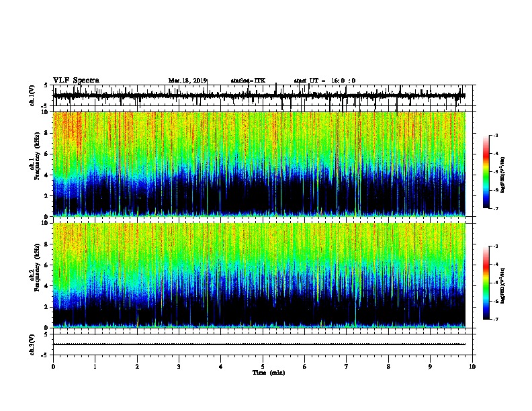Viewport: 532px width, 411px height.
Task: Click the "-5" volt tick on ch.3(V) axis
Action: pos(45,355)
